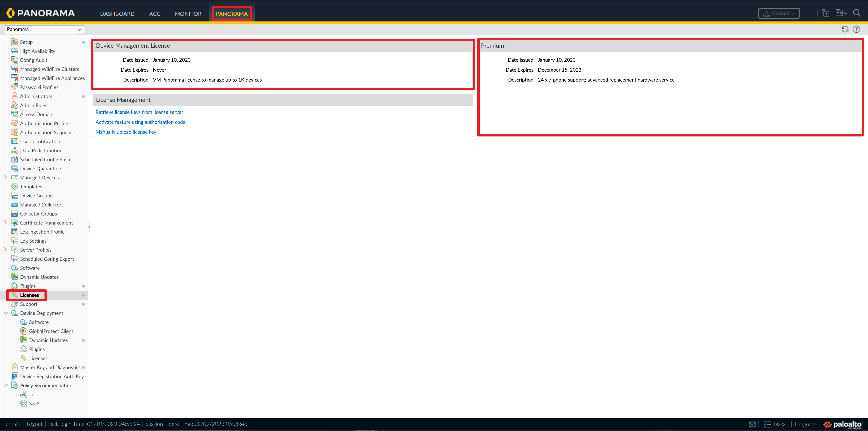Click Log Settings icon
Image resolution: width=868 pixels, height=431 pixels.
coord(14,241)
